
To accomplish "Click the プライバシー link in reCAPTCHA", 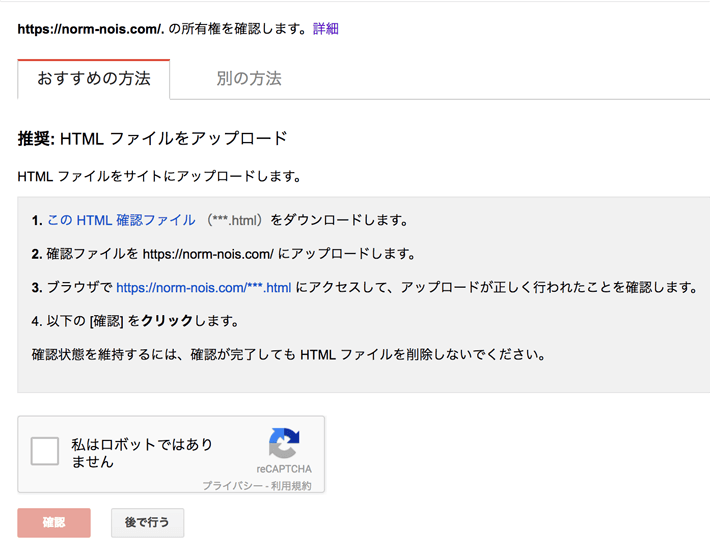I will 230,486.
